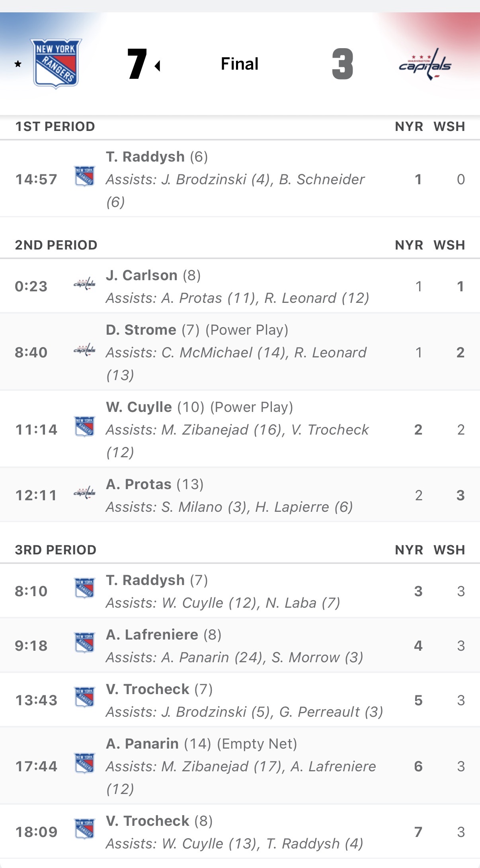Click the star icon beside the Rangers logo
This screenshot has height=868, width=480.
pyautogui.click(x=18, y=64)
